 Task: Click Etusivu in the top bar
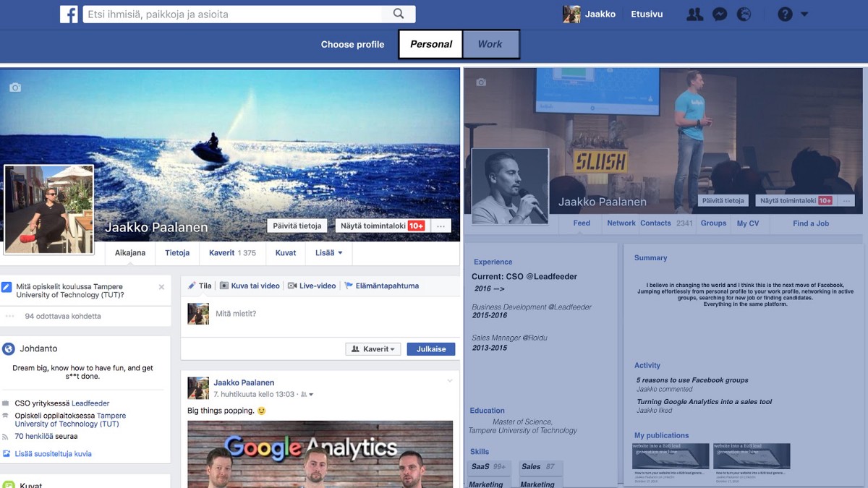tap(647, 14)
